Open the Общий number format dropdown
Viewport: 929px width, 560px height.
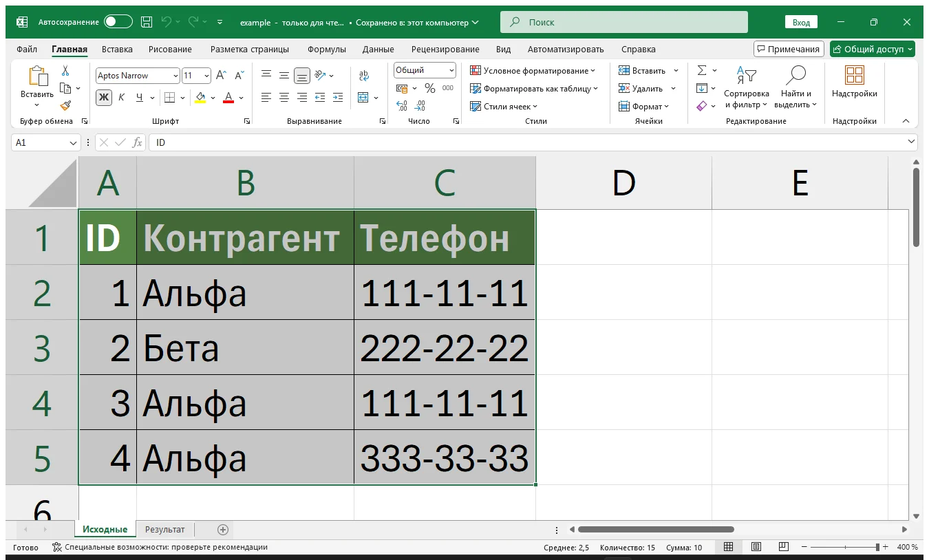(x=451, y=70)
